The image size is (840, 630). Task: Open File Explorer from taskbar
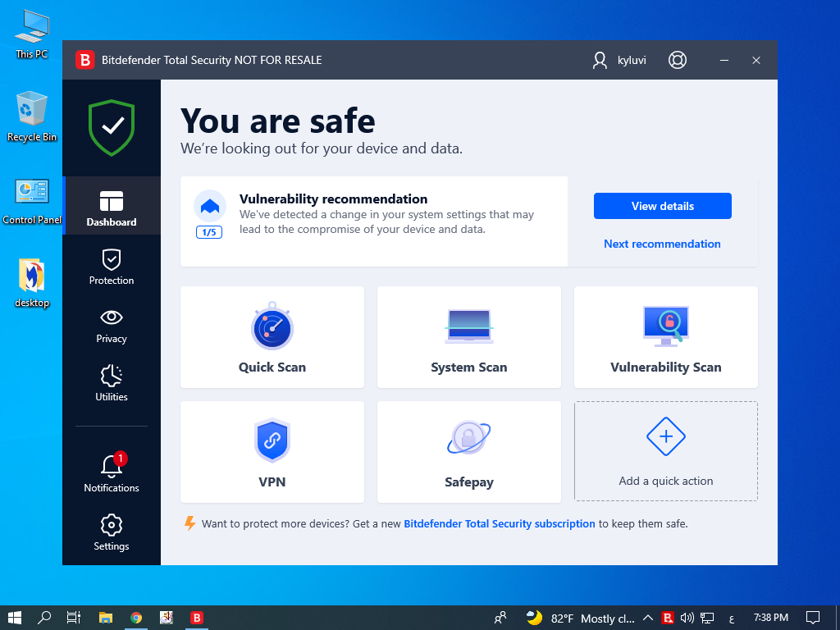pos(106,618)
